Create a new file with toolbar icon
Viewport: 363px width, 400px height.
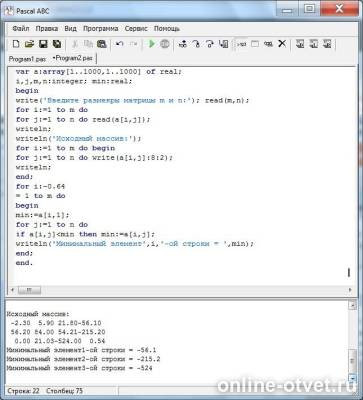coord(16,44)
